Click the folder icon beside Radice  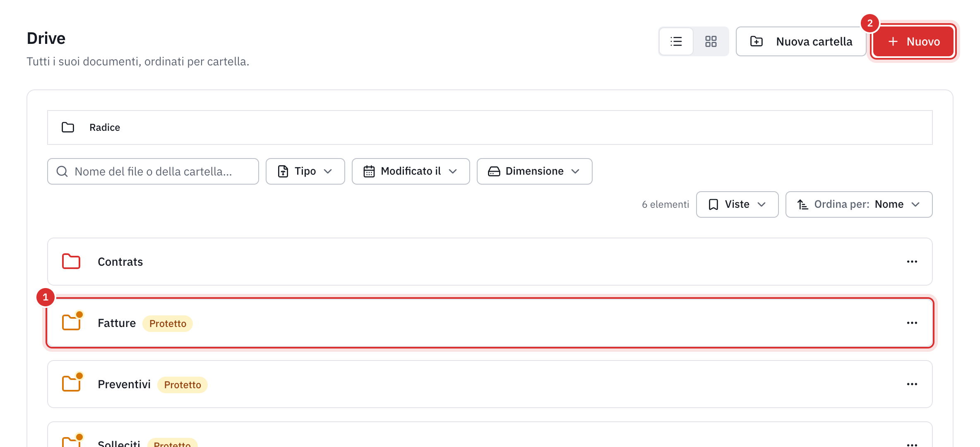[68, 127]
